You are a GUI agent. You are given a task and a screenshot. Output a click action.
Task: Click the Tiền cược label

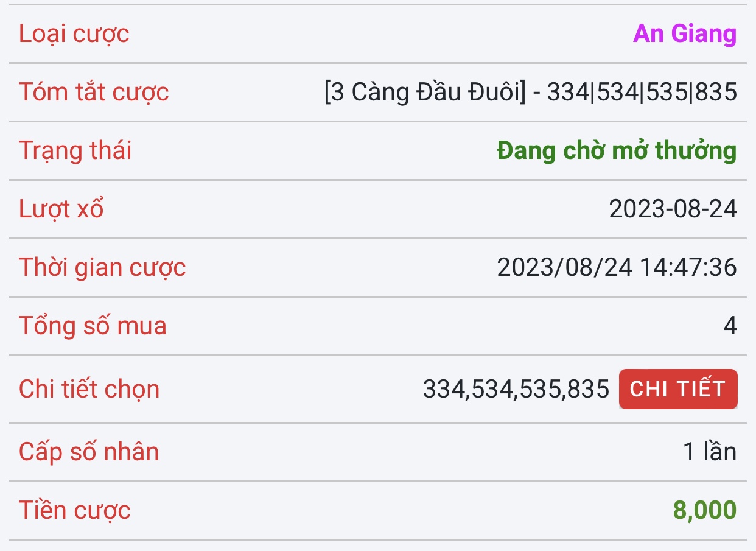75,510
